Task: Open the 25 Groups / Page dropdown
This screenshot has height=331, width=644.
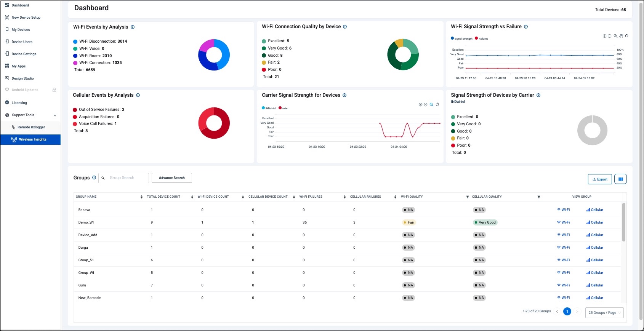Action: click(x=604, y=313)
